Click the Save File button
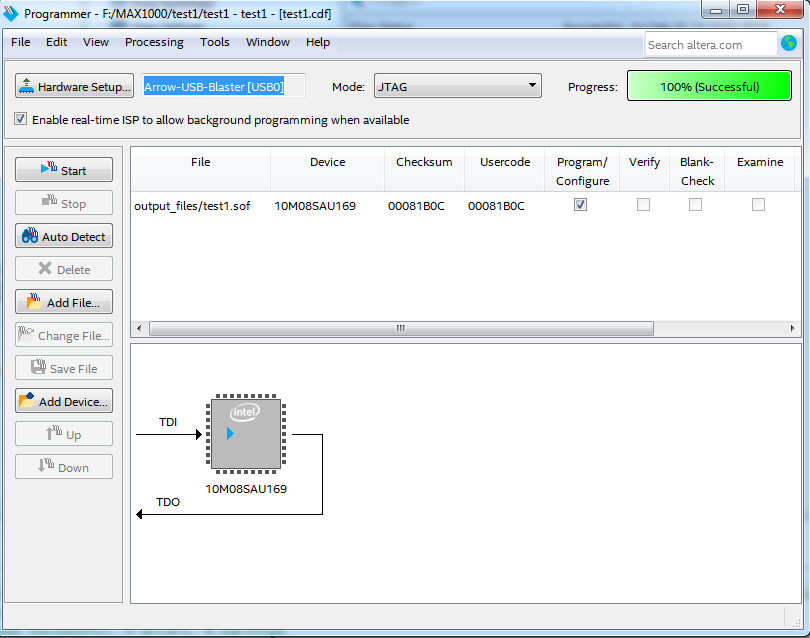Image resolution: width=810 pixels, height=638 pixels. coord(64,368)
